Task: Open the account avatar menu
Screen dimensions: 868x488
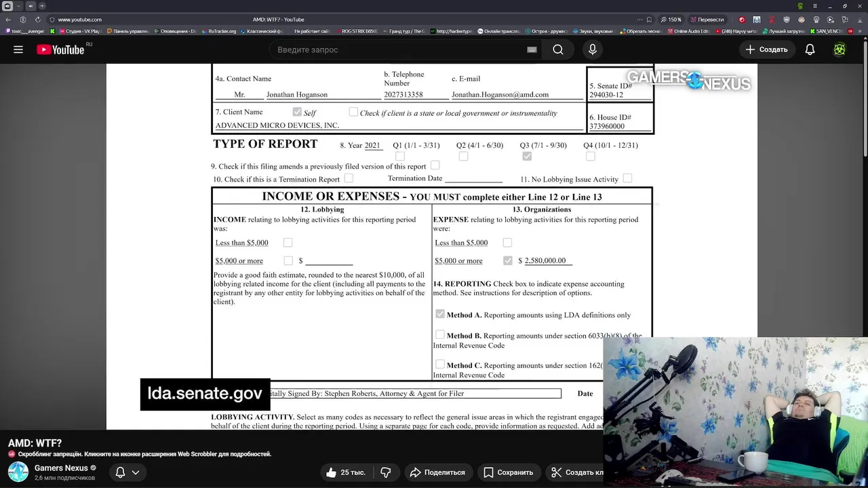Action: 840,49
